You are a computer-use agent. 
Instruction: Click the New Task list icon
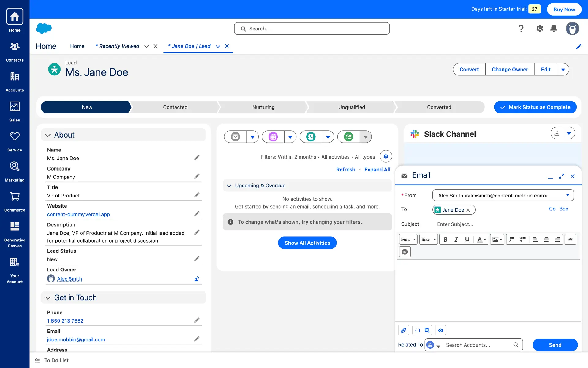(349, 137)
